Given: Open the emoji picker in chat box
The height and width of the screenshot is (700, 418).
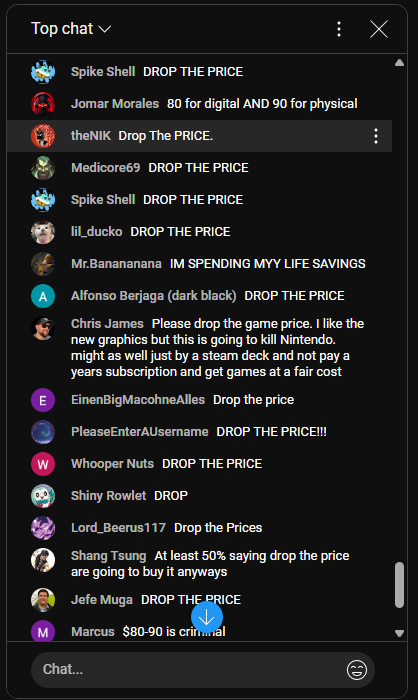Looking at the screenshot, I should tap(357, 670).
